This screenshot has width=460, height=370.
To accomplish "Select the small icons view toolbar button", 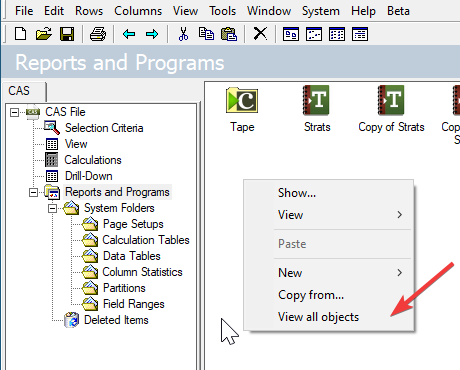I will pyautogui.click(x=314, y=34).
